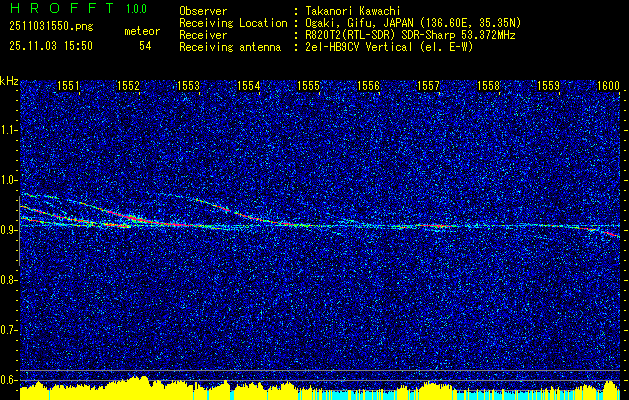Click the HROFFT title text
The height and width of the screenshot is (400, 629).
click(56, 9)
